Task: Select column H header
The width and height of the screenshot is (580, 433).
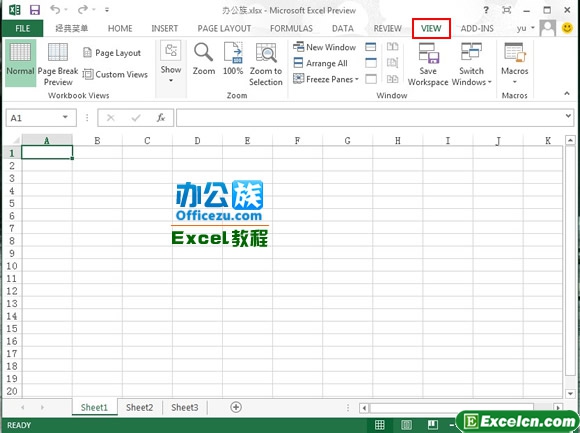Action: click(x=398, y=141)
